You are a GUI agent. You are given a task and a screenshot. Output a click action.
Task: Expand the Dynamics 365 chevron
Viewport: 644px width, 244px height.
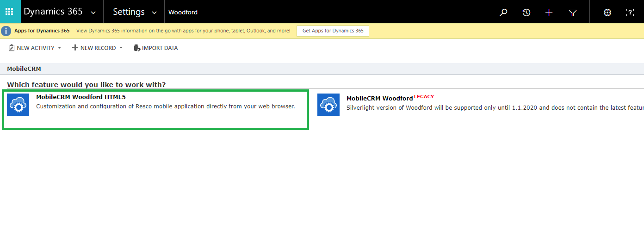point(93,13)
